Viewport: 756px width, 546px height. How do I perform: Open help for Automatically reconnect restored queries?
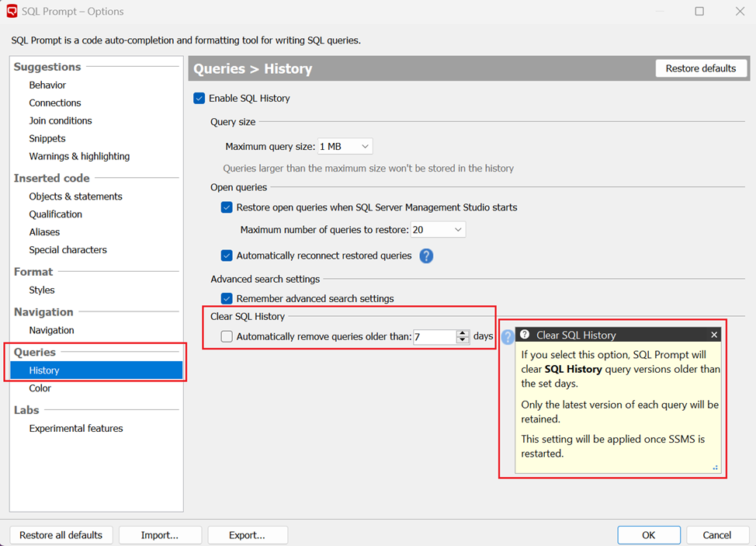tap(426, 256)
